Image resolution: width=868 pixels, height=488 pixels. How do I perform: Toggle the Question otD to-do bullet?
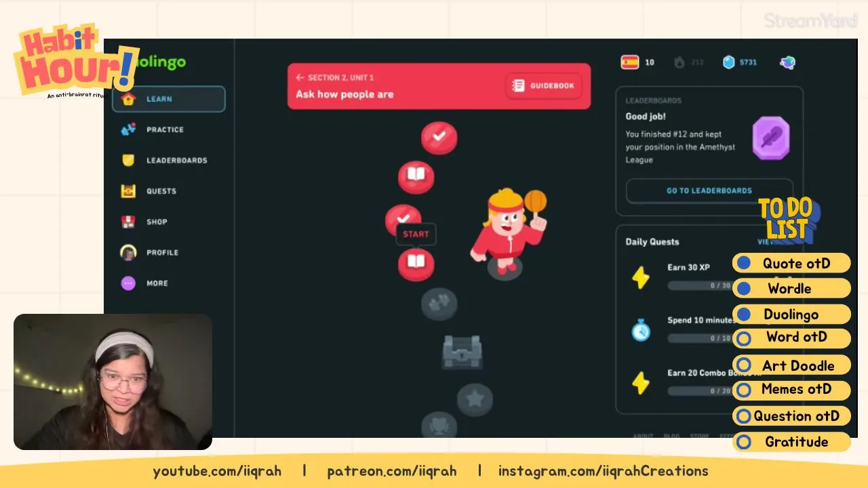[x=744, y=416]
